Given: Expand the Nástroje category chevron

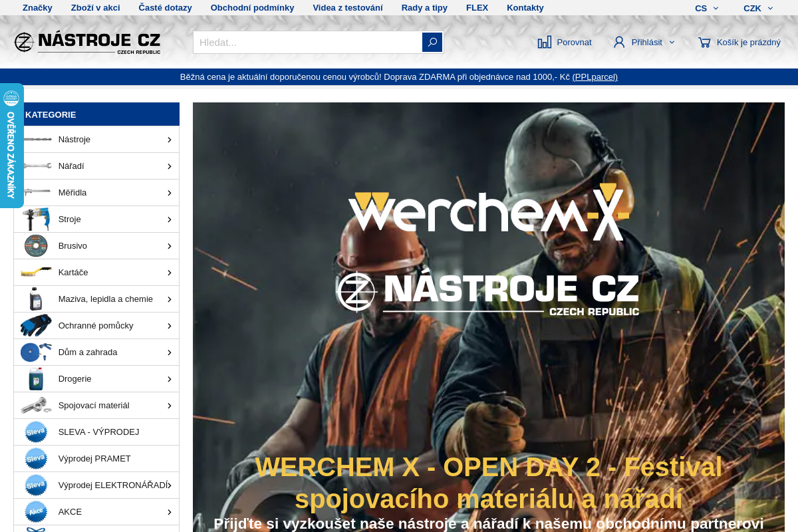Looking at the screenshot, I should (170, 140).
